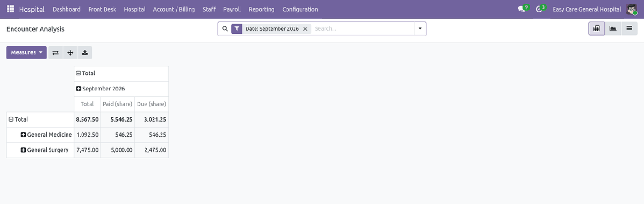This screenshot has height=204, width=644.
Task: Open the Reporting menu
Action: [x=261, y=9]
